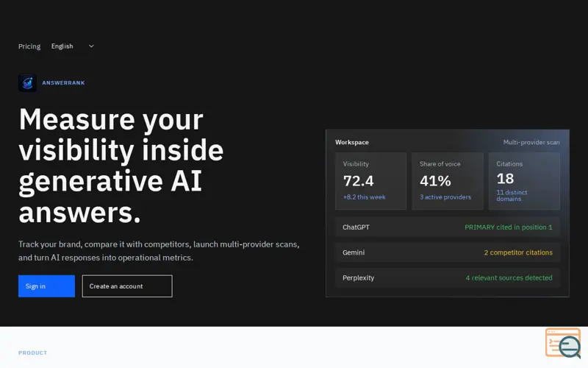Click '11 distinct domains' text
The width and height of the screenshot is (588, 368).
click(x=512, y=196)
